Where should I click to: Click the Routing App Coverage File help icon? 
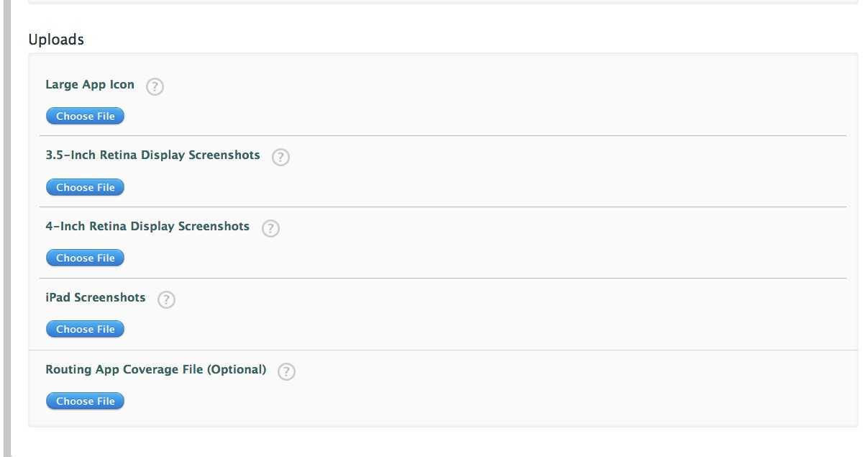pos(286,371)
